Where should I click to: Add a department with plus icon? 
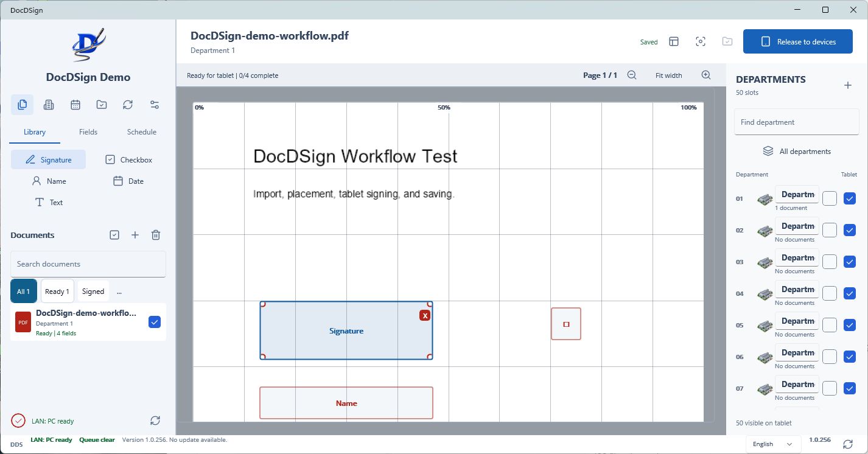point(848,85)
